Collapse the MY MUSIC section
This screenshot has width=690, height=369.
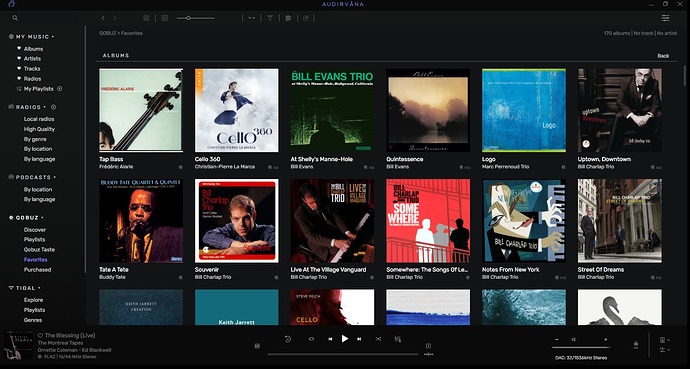[31, 37]
